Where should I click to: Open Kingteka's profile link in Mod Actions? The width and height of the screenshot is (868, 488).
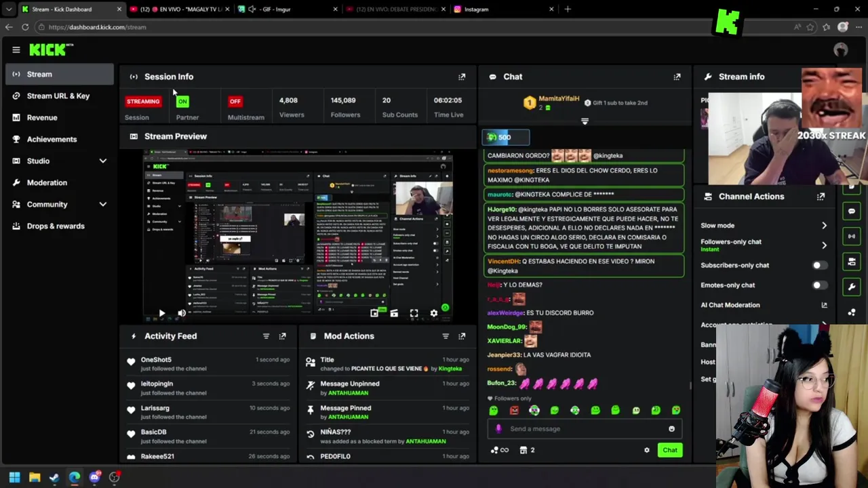450,369
